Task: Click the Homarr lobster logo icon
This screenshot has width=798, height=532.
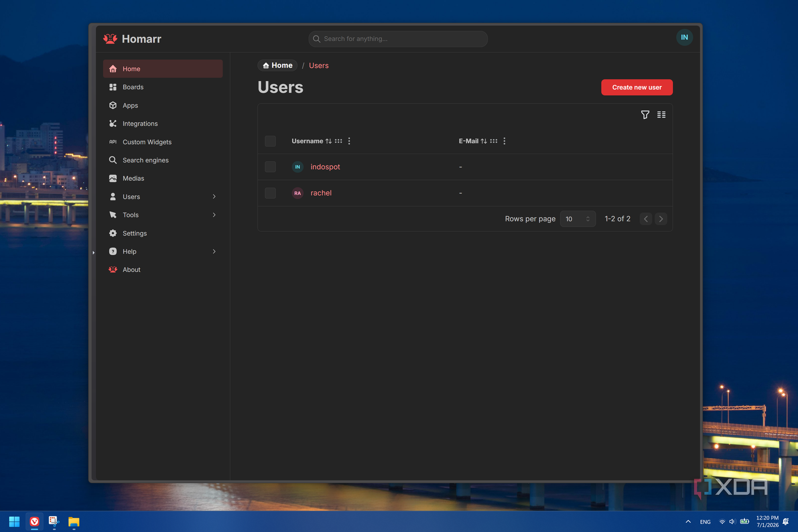Action: (110, 39)
